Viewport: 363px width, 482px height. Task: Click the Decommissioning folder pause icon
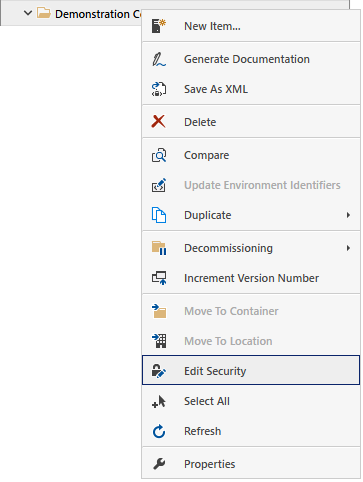159,248
